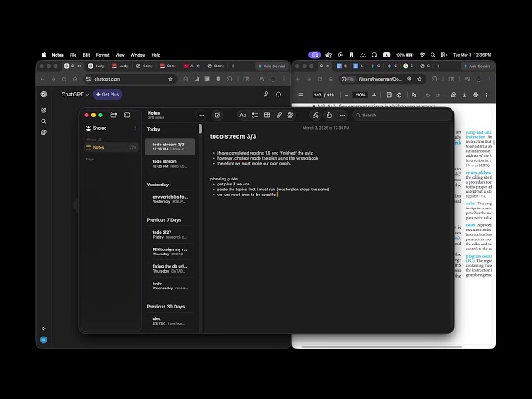Open the more options menu beside share
The image size is (532, 399).
[x=342, y=116]
